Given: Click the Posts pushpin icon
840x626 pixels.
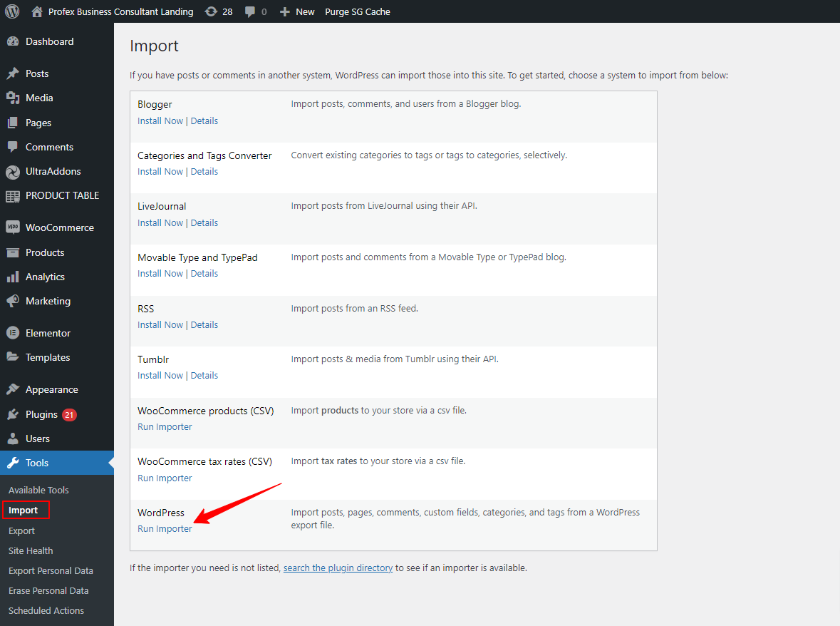Looking at the screenshot, I should pos(13,73).
